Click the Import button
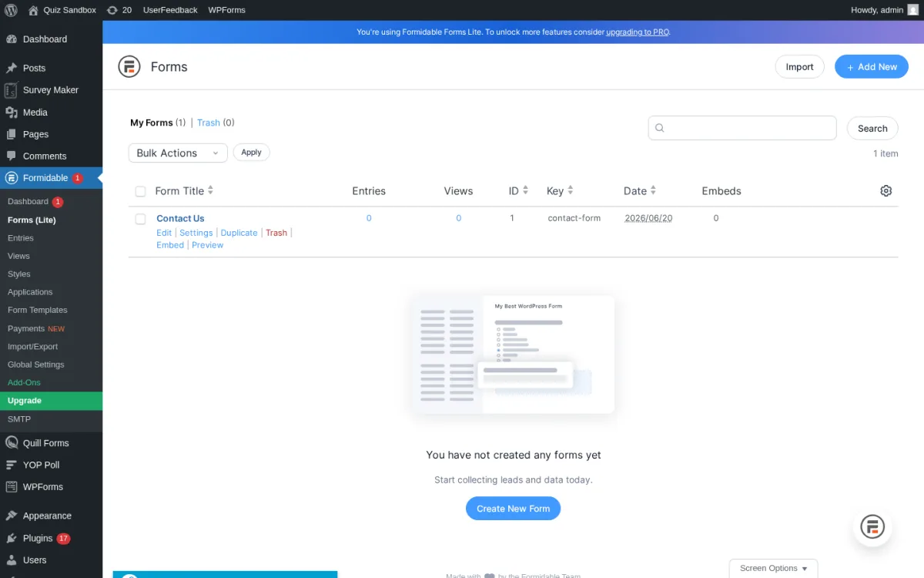924x578 pixels. [799, 67]
